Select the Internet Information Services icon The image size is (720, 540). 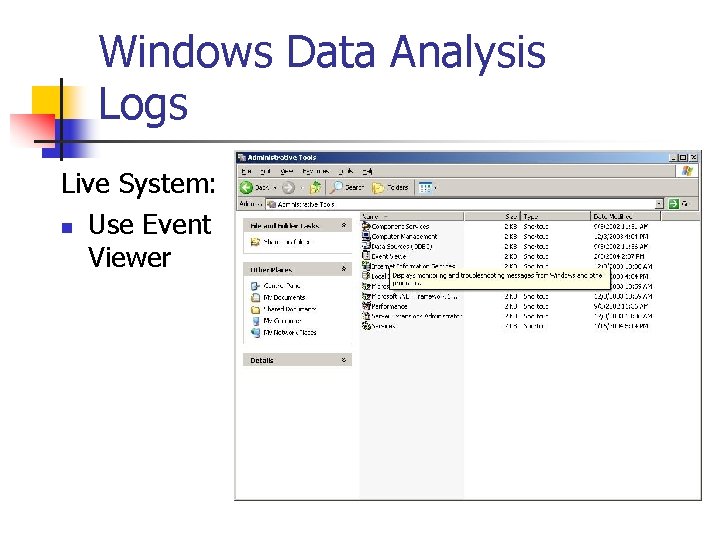point(366,266)
